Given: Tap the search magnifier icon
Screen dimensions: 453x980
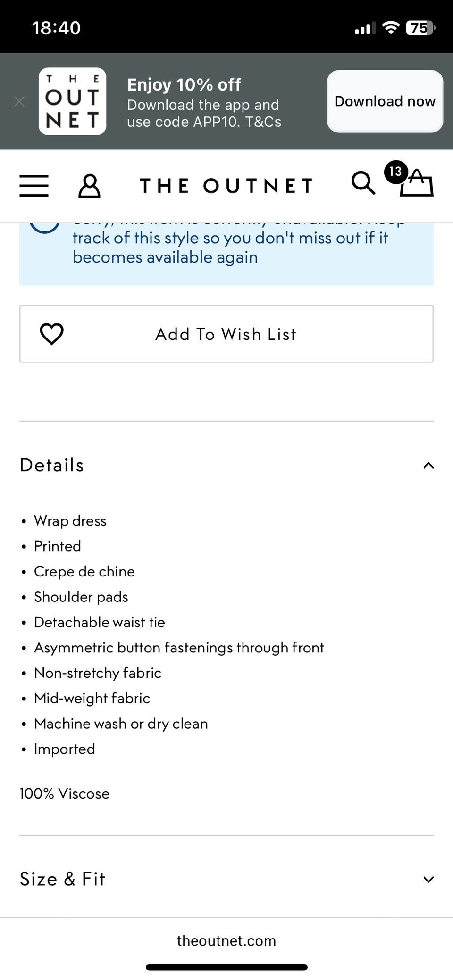Looking at the screenshot, I should pos(363,183).
